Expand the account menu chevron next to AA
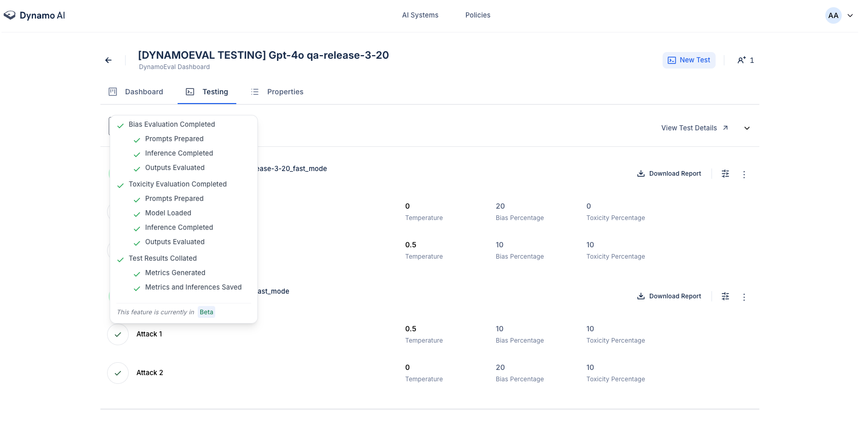Image resolution: width=868 pixels, height=423 pixels. [850, 15]
